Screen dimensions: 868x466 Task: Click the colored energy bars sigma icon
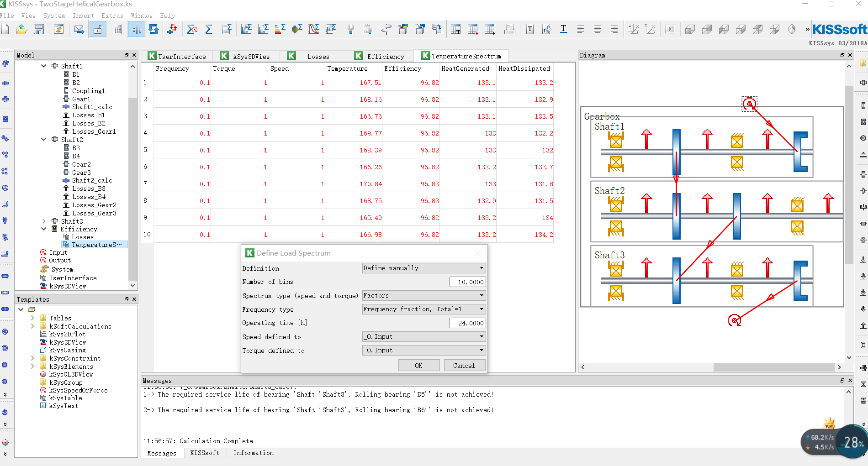point(280,30)
